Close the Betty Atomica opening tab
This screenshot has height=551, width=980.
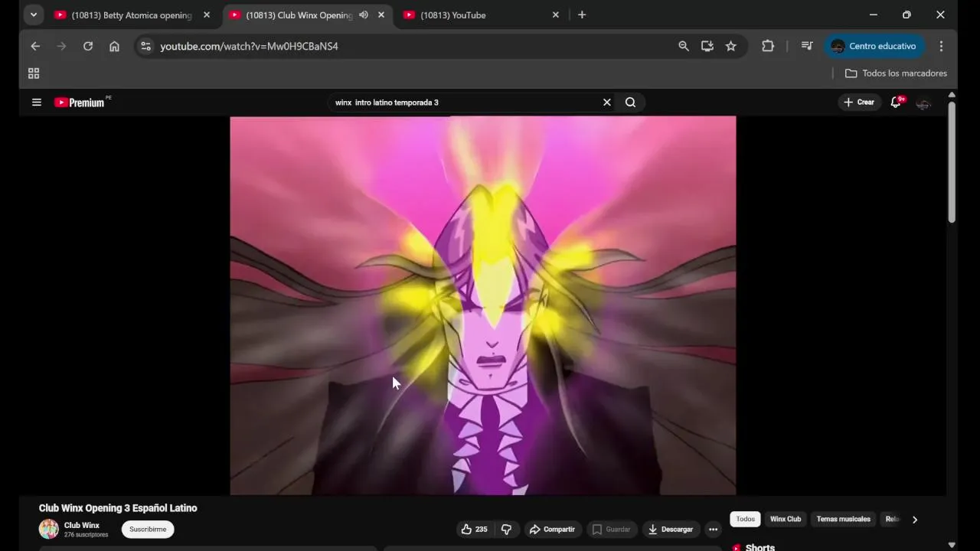click(x=207, y=15)
